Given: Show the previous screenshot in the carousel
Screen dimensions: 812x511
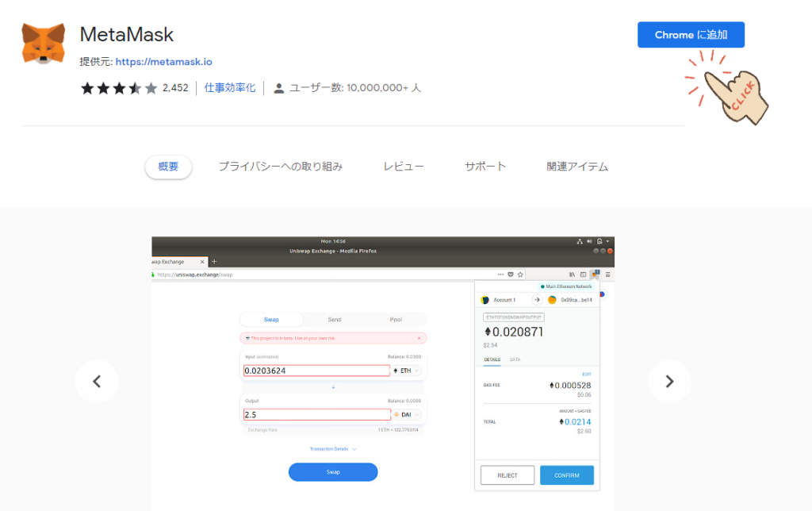Looking at the screenshot, I should (x=97, y=382).
